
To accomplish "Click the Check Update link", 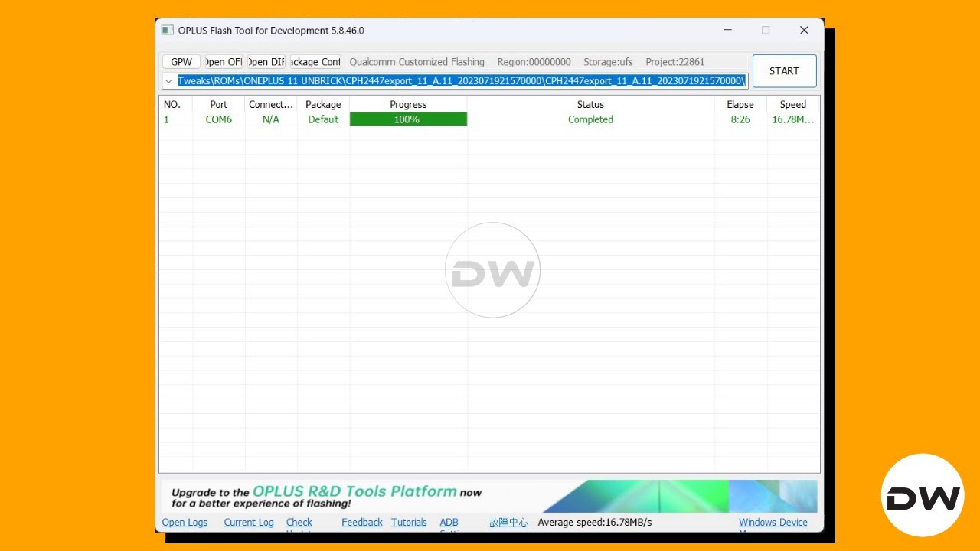I will pyautogui.click(x=299, y=524).
